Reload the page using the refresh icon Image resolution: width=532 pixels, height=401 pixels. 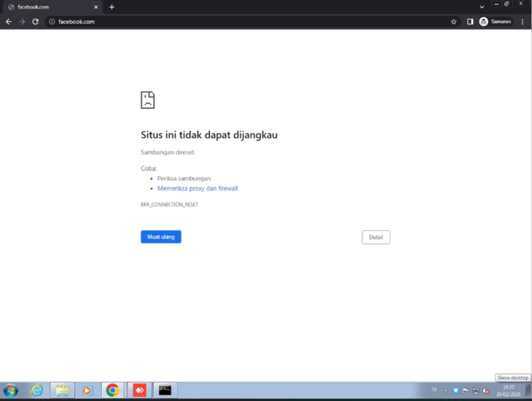(x=35, y=21)
